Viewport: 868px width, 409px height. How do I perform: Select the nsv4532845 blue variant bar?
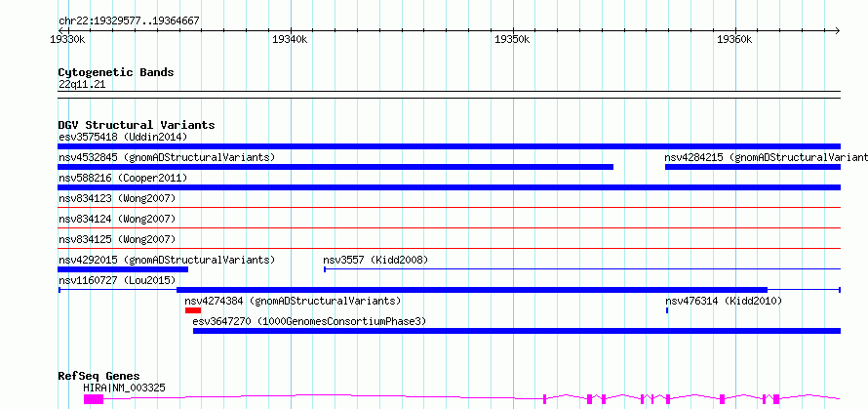pyautogui.click(x=335, y=167)
